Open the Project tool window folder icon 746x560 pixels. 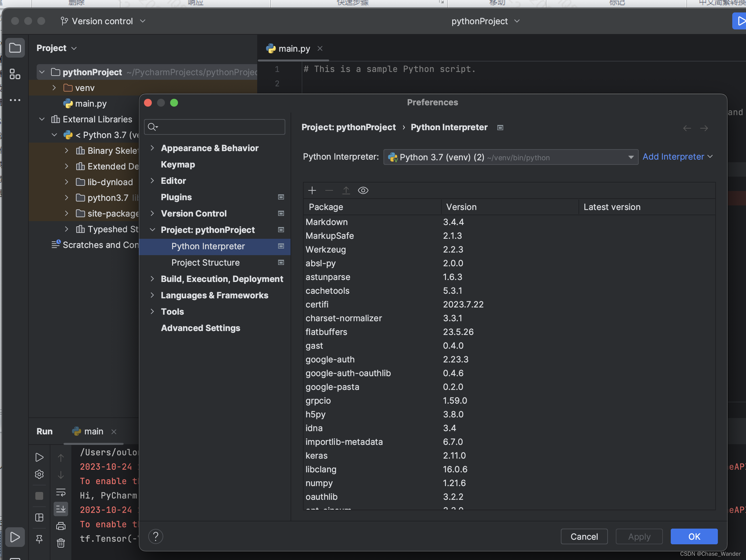(x=15, y=48)
